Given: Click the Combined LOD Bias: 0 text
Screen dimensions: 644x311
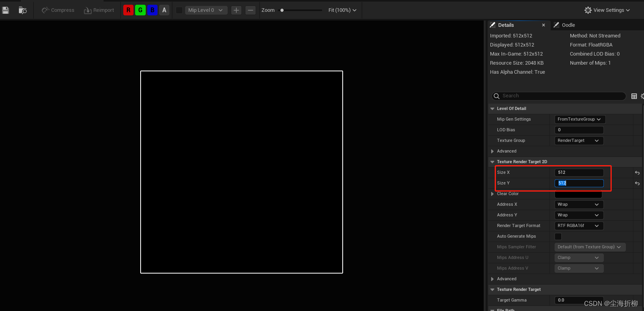Looking at the screenshot, I should pyautogui.click(x=595, y=54).
